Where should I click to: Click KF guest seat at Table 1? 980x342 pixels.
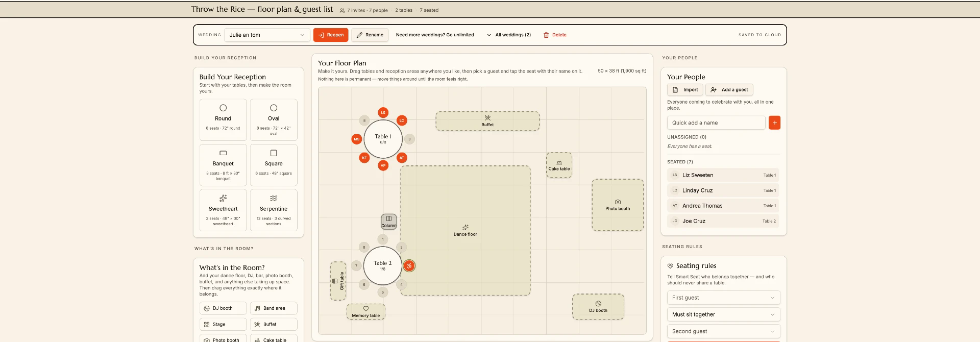pos(364,158)
